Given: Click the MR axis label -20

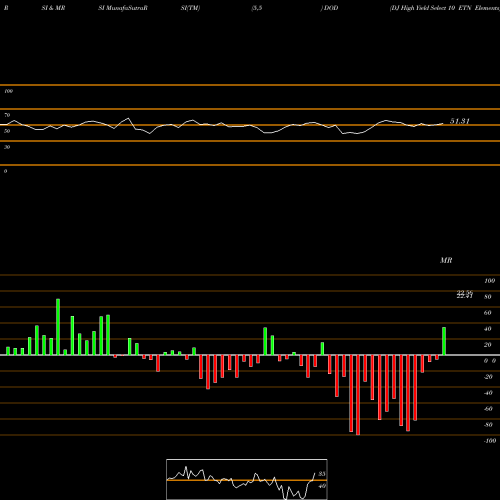Looking at the screenshot, I should (x=488, y=377).
